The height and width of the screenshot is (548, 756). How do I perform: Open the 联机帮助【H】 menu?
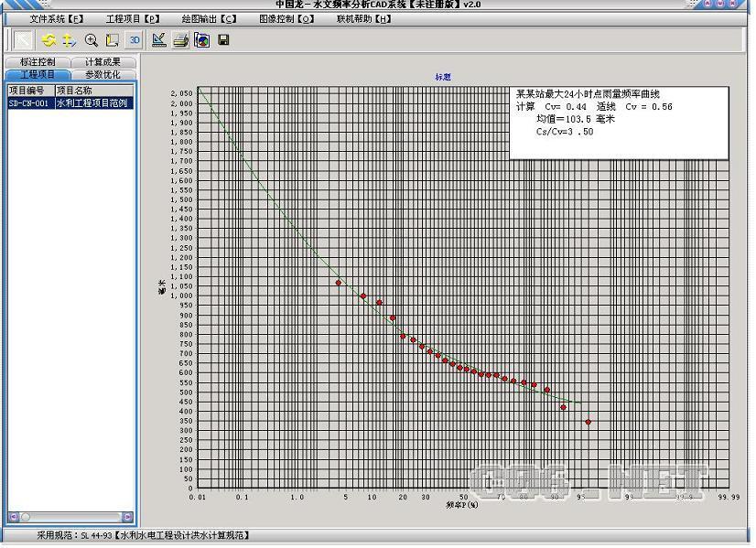[364, 19]
